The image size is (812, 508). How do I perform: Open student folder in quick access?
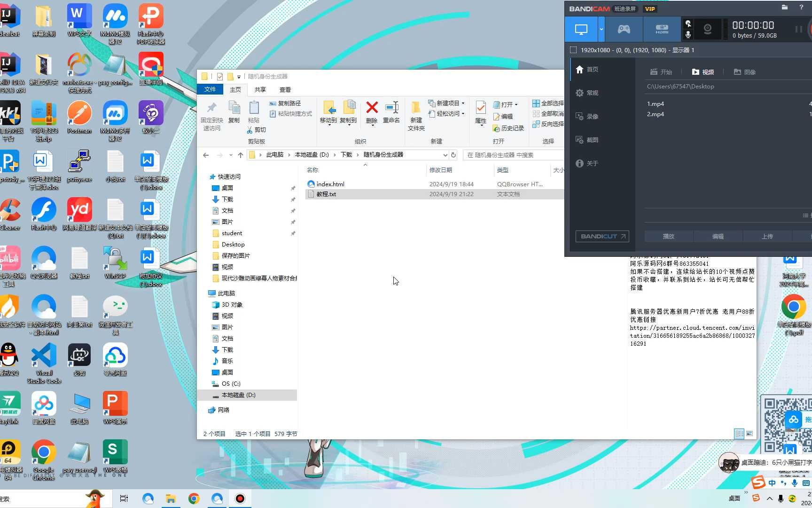pos(232,233)
